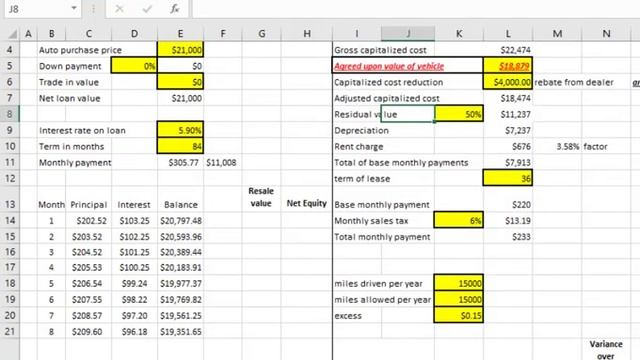This screenshot has height=360, width=640.
Task: Select the $7,237 depreciation cell
Action: 508,130
